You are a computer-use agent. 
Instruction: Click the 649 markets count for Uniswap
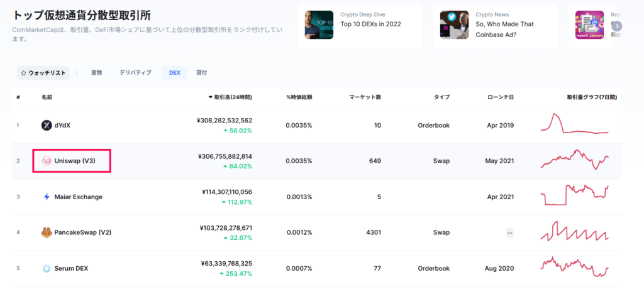(x=375, y=161)
